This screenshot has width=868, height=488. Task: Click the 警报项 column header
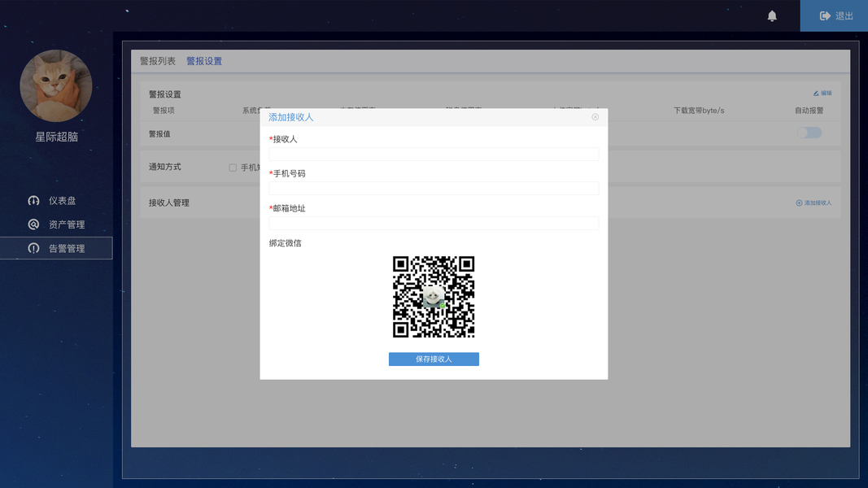(164, 111)
